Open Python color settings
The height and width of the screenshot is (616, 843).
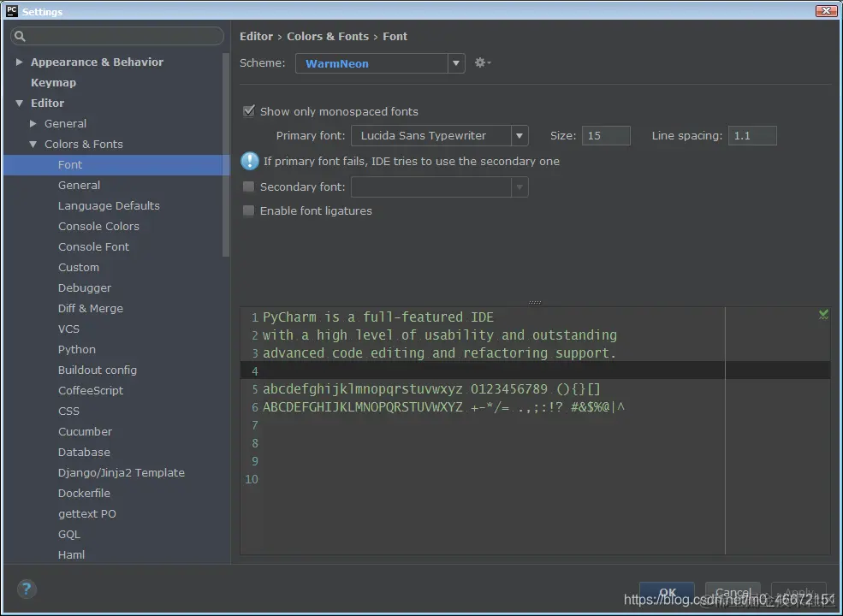[77, 349]
